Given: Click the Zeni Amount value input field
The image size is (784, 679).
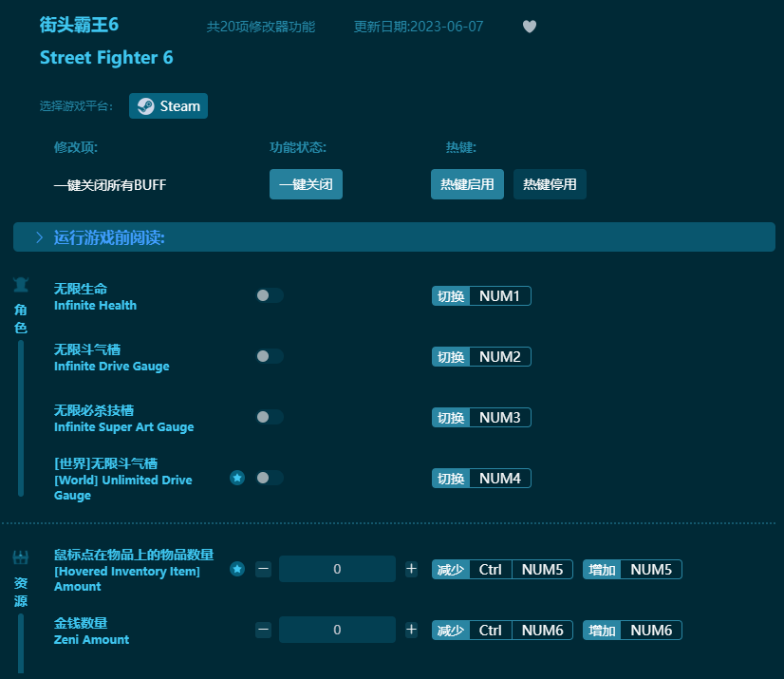Looking at the screenshot, I should pos(337,630).
